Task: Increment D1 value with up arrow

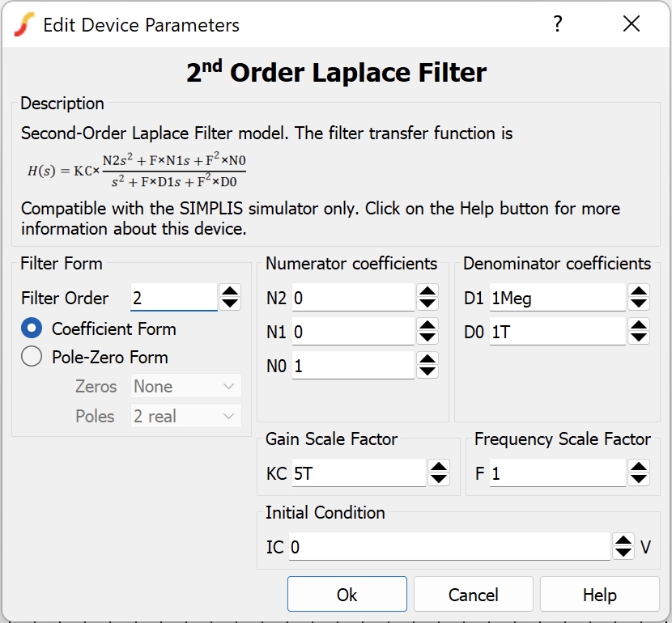Action: pyautogui.click(x=639, y=291)
